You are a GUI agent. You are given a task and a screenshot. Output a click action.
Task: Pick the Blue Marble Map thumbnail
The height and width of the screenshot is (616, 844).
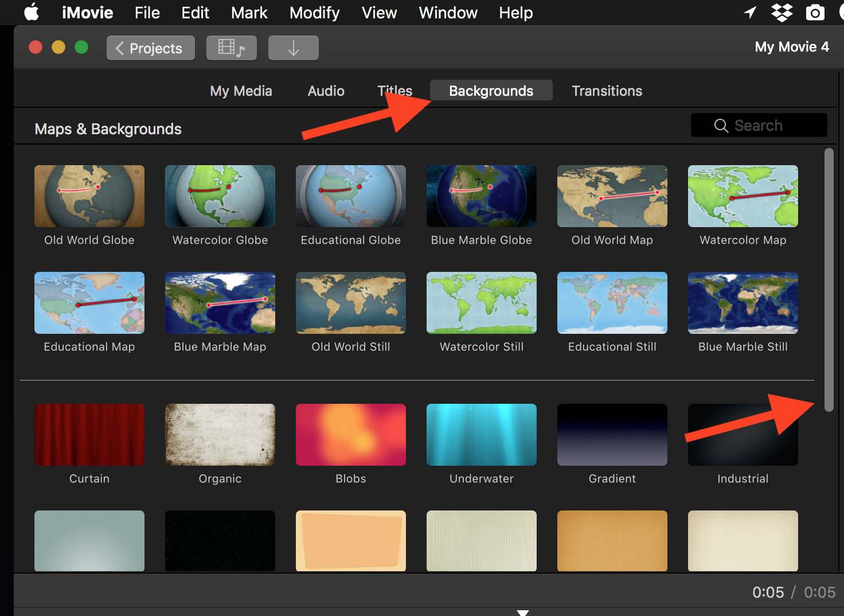pyautogui.click(x=220, y=303)
